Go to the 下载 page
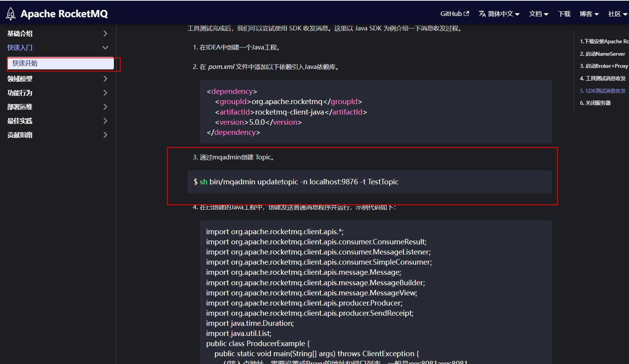Screen dimensions: 629x364 coord(564,14)
